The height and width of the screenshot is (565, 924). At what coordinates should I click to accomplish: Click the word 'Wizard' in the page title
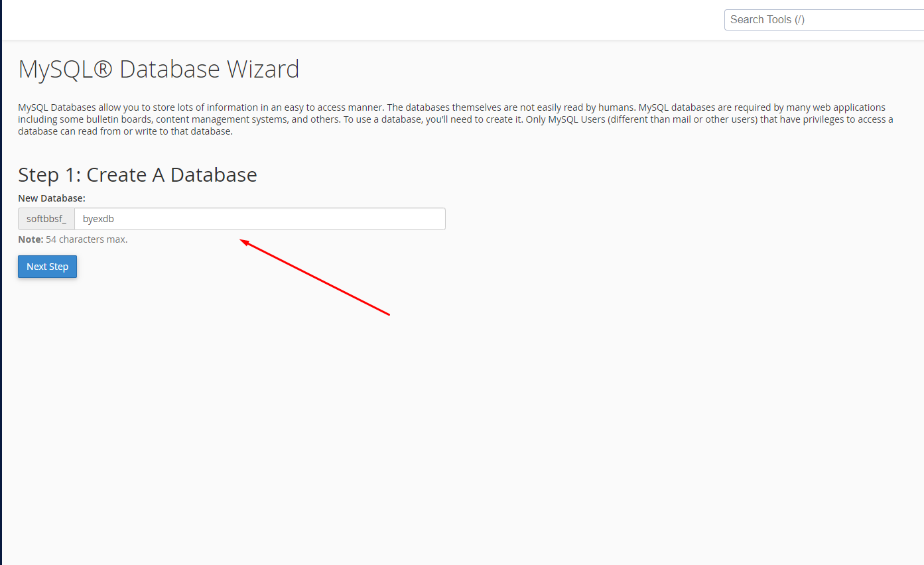tap(263, 69)
